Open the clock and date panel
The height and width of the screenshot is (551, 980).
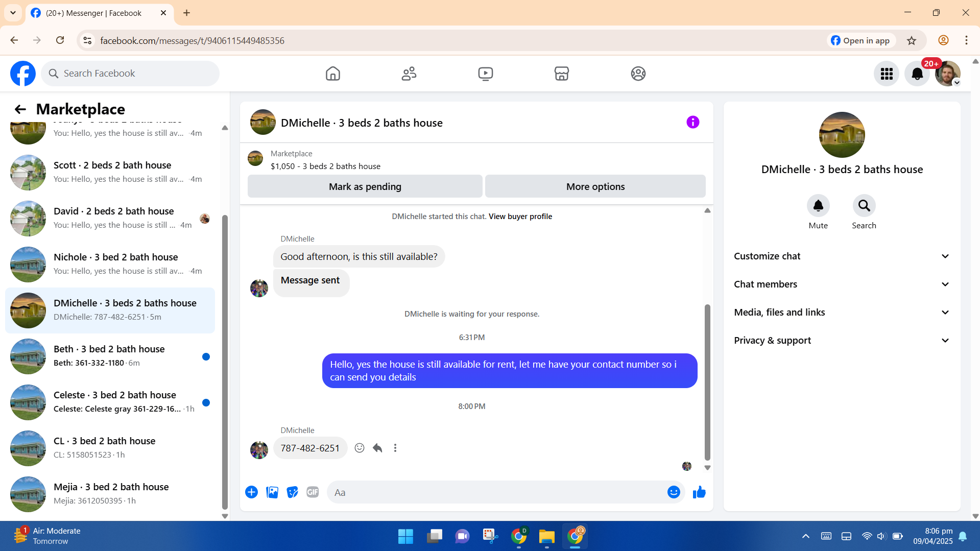pos(933,536)
